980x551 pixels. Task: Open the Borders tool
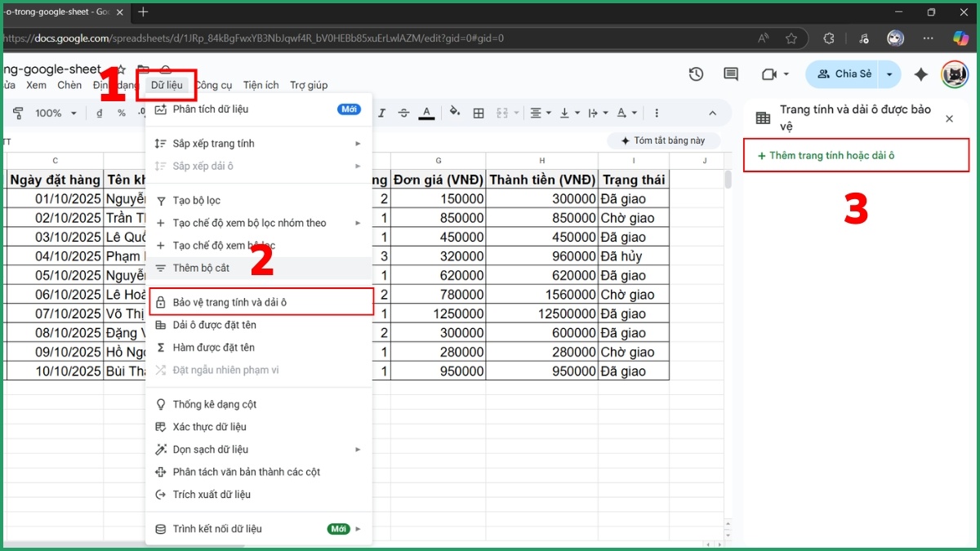coord(478,113)
